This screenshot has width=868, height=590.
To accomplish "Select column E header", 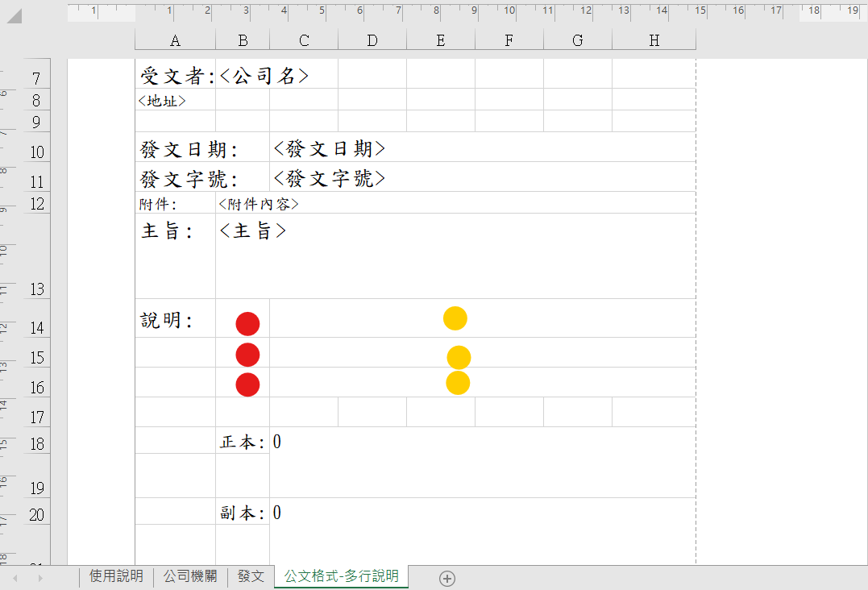I will pos(441,40).
